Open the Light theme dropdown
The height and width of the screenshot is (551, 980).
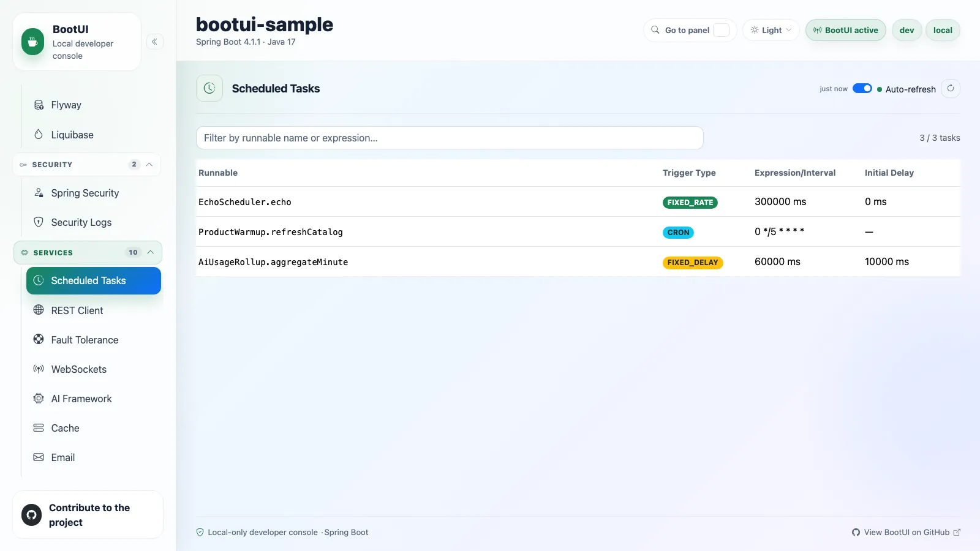click(x=771, y=30)
